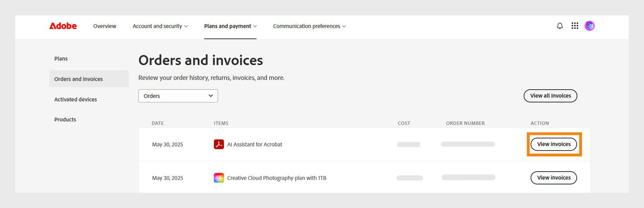Click the Creative Cloud Photography icon
Viewport: 644px width, 208px height.
click(219, 178)
